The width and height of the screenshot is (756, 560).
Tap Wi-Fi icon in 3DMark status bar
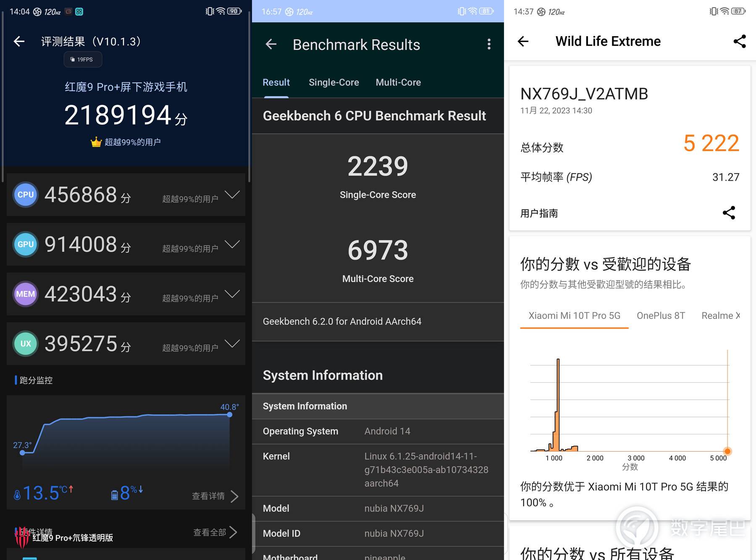tap(724, 11)
